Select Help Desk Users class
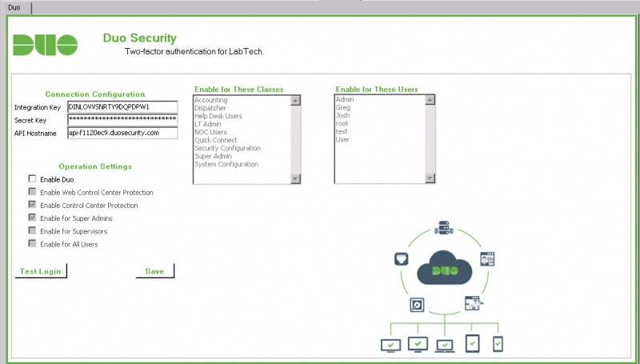Image resolution: width=640 pixels, height=364 pixels. tap(218, 116)
